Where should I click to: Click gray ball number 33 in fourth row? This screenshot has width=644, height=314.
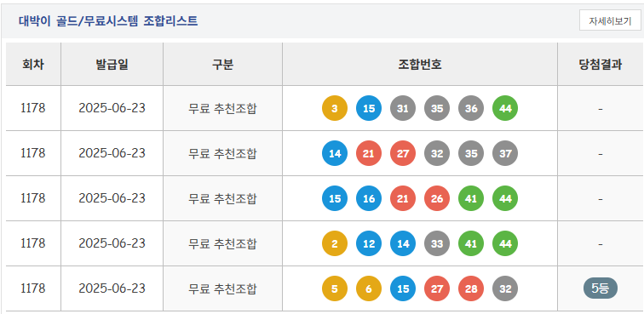437,243
